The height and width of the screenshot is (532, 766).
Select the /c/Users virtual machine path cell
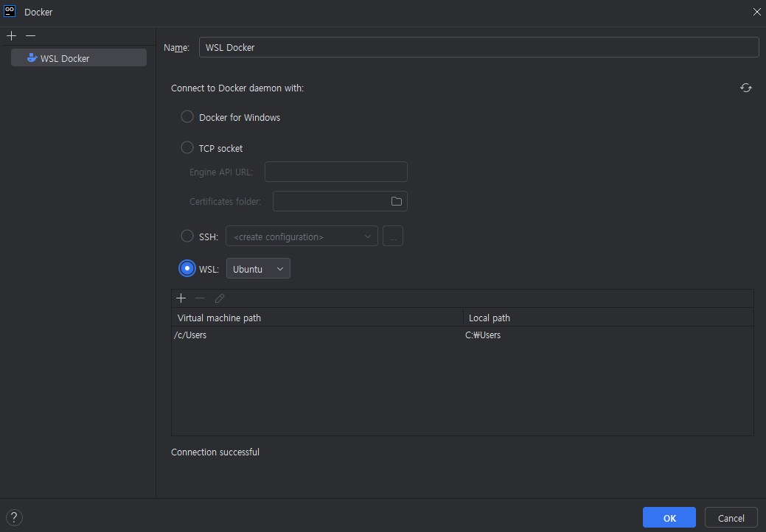coord(317,335)
